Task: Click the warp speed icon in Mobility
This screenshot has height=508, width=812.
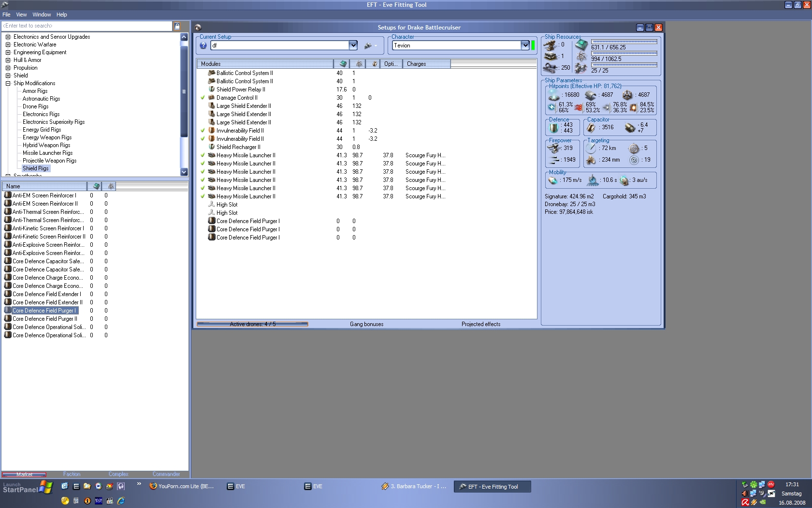Action: (x=624, y=180)
